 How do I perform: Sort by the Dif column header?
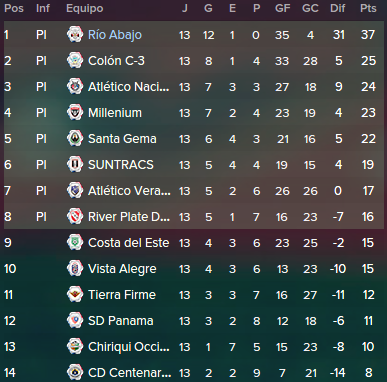tap(338, 8)
